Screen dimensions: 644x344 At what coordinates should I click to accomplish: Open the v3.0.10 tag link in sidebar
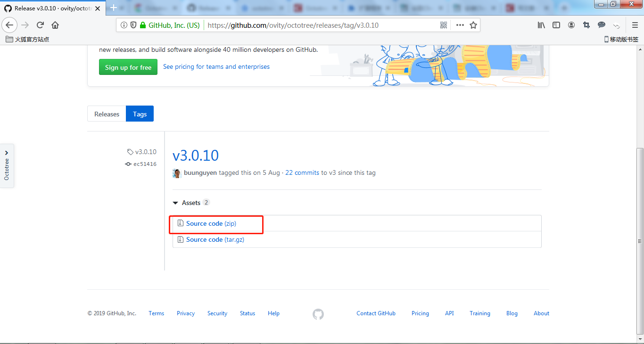click(x=146, y=152)
